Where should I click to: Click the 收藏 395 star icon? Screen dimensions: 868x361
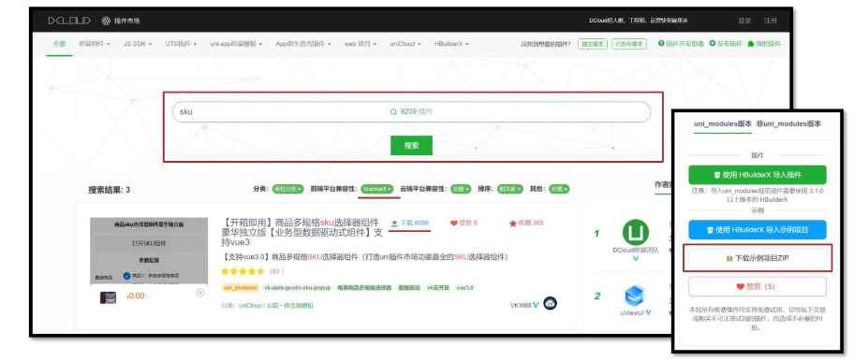tap(512, 223)
